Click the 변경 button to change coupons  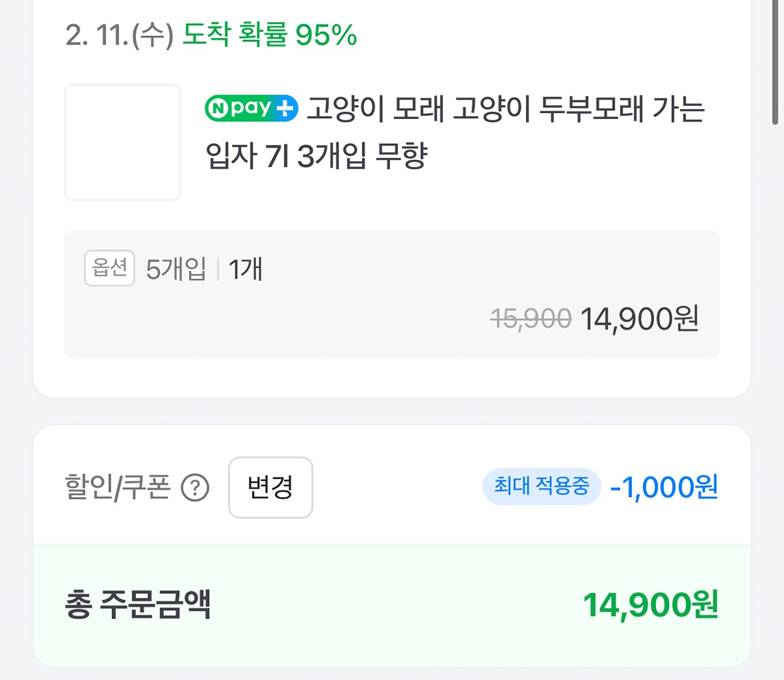pos(270,487)
